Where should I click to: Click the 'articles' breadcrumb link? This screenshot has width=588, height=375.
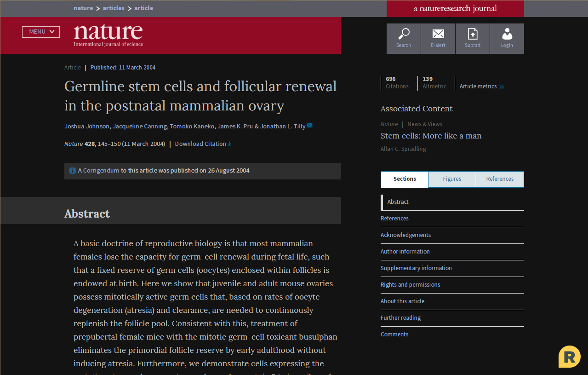tap(114, 8)
